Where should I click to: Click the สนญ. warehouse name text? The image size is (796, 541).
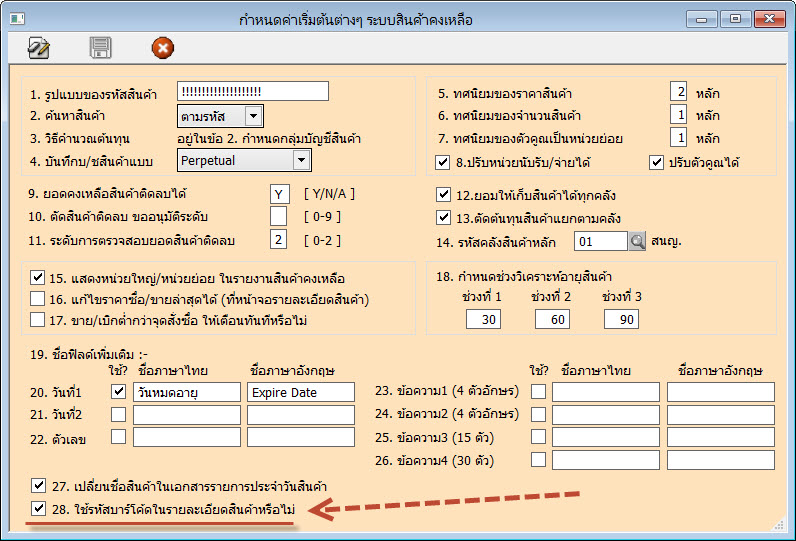(x=666, y=241)
